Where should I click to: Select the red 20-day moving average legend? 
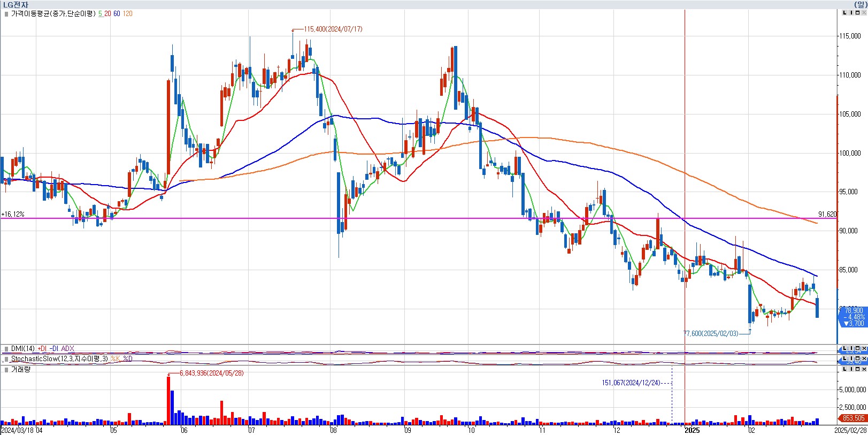coord(107,14)
